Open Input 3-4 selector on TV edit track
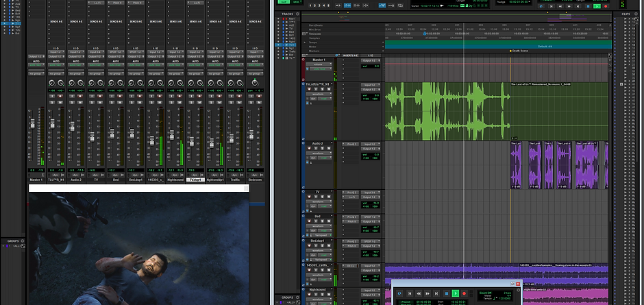This screenshot has height=305, width=644. [371, 193]
